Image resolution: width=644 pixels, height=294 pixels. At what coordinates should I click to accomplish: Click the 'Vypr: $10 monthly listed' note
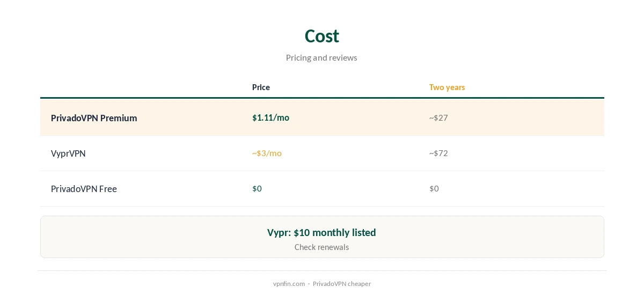[321, 232]
